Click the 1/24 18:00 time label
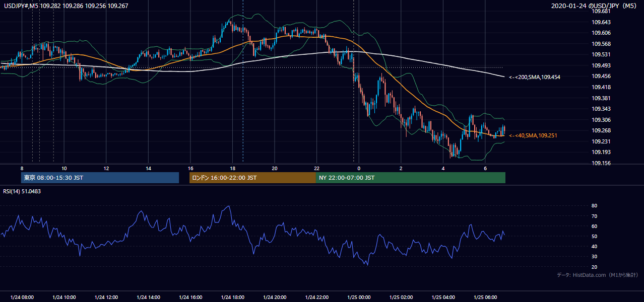Screen dimensions: 644x302 click(232, 297)
